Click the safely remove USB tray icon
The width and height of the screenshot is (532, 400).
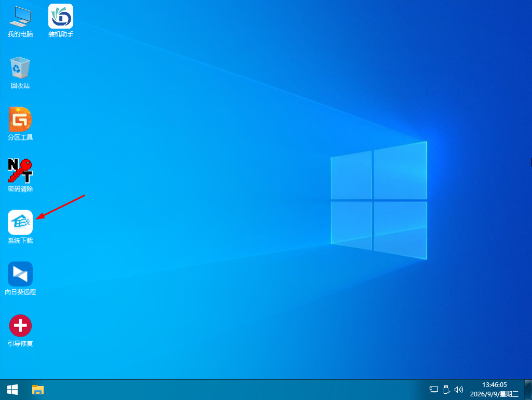(x=446, y=390)
